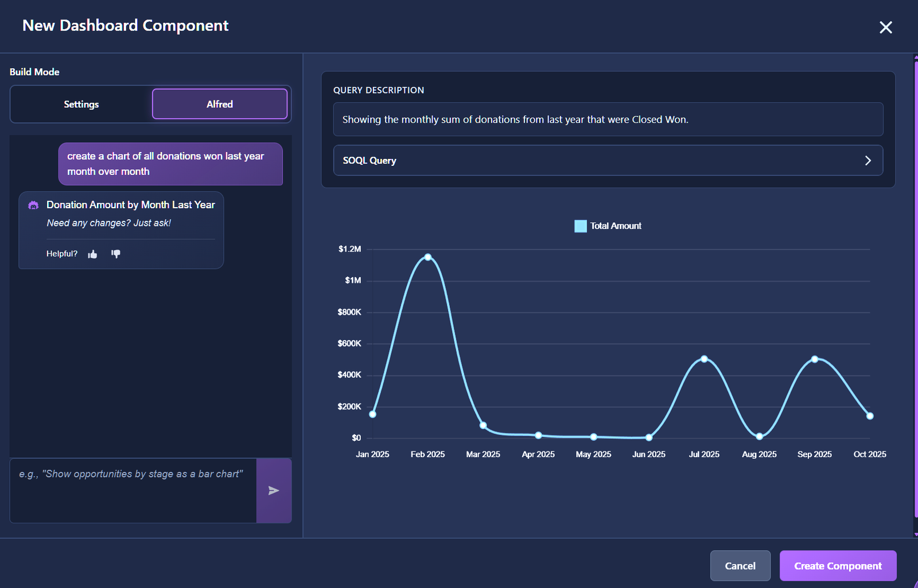918x588 pixels.
Task: Click the right-side vertical scrollbar
Action: pos(915,287)
